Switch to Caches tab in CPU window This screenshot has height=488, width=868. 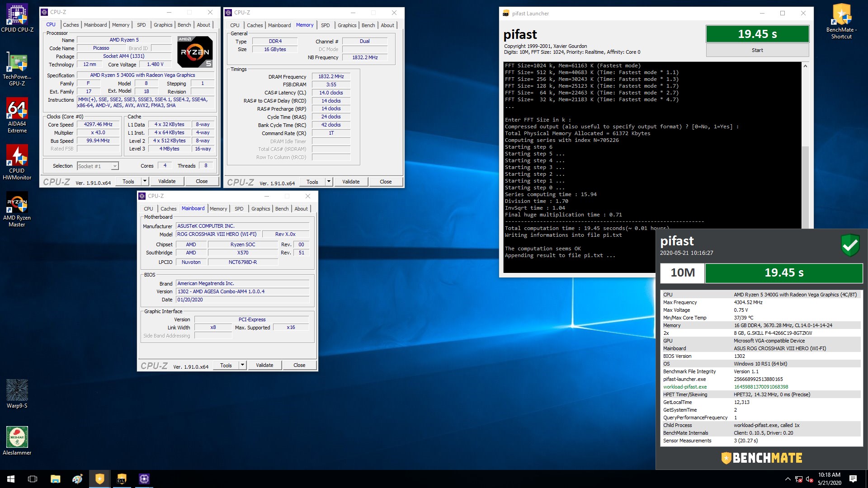[71, 25]
